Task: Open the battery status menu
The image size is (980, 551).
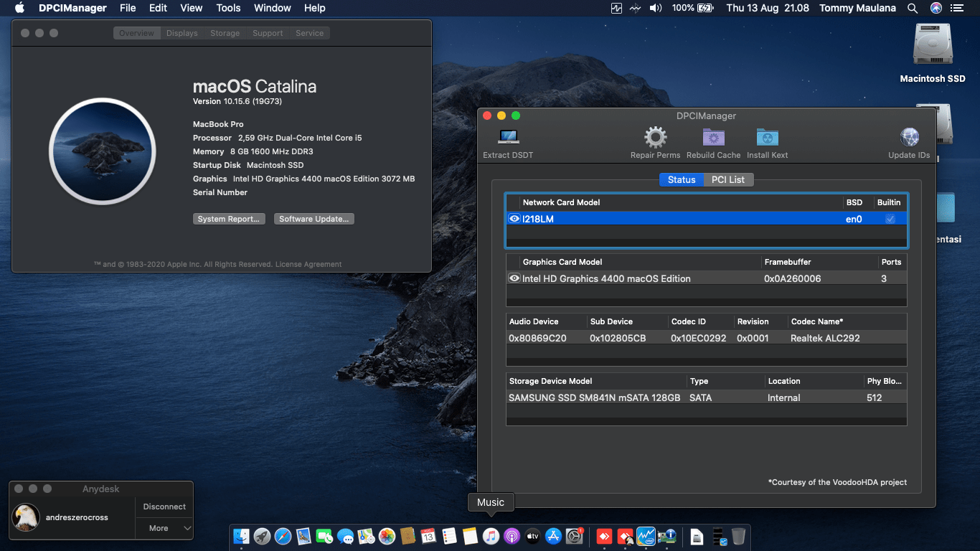Action: pyautogui.click(x=705, y=8)
